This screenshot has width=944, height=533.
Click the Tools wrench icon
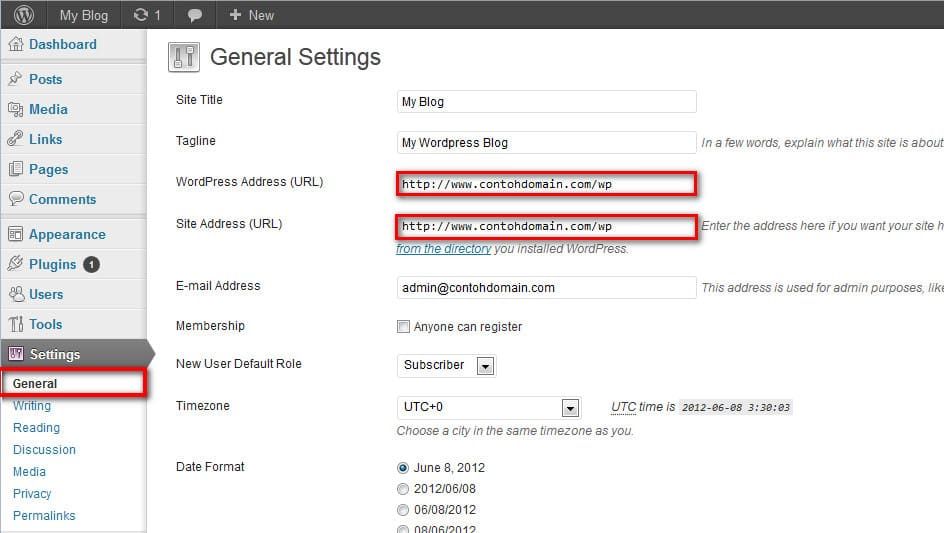click(16, 324)
